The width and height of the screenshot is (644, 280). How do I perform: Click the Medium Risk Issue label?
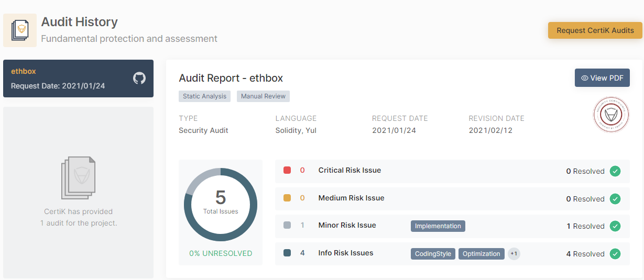pos(351,198)
